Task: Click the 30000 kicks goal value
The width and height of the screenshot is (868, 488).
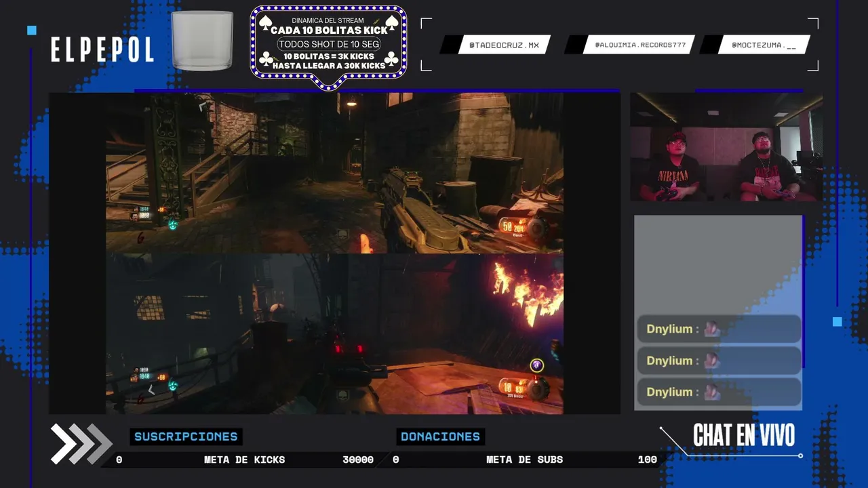Action: [358, 460]
